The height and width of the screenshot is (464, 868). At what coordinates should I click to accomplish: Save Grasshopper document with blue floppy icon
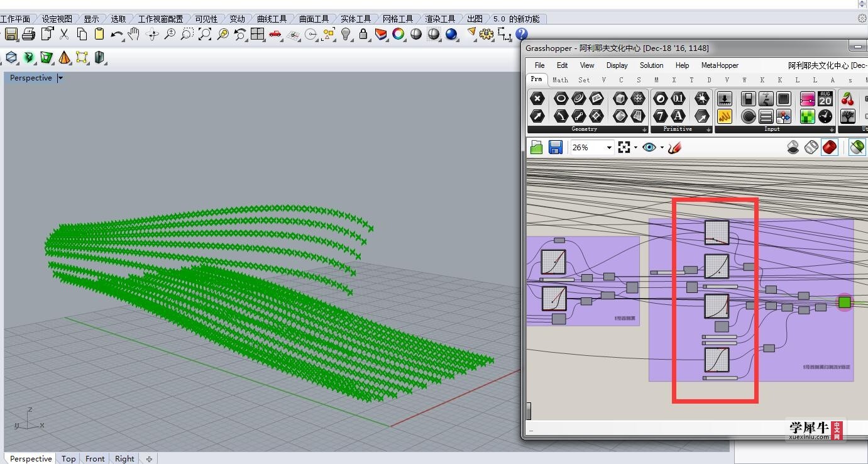(x=555, y=147)
